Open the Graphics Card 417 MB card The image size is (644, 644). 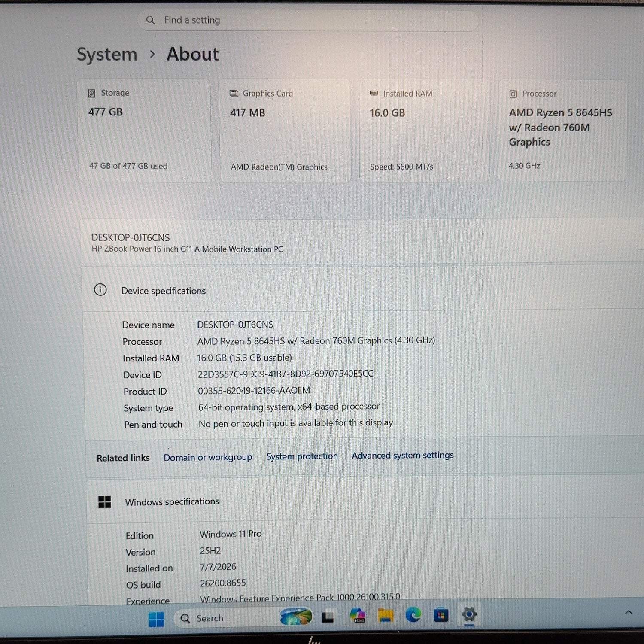pos(286,131)
